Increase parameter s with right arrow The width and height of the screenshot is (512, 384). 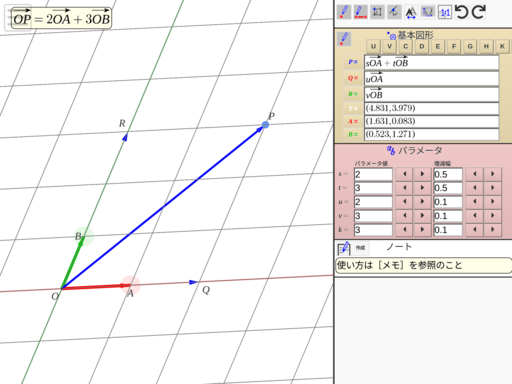coord(422,174)
